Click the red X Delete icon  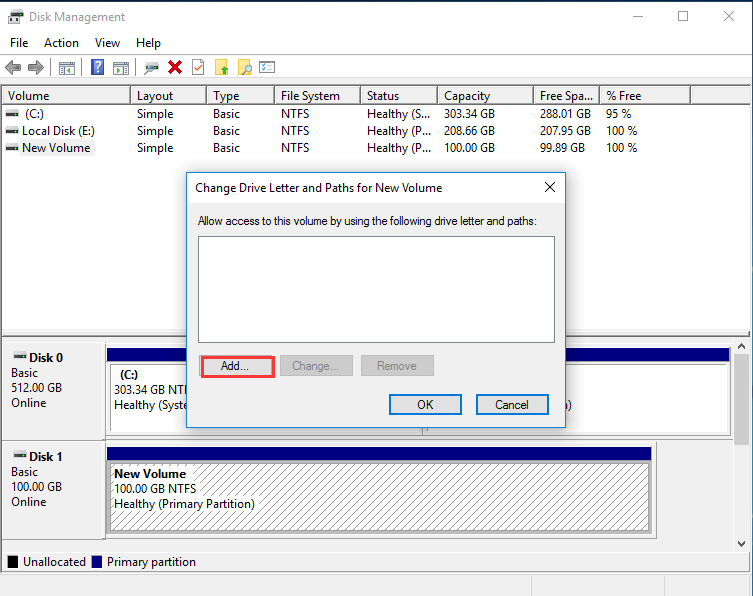(x=175, y=67)
